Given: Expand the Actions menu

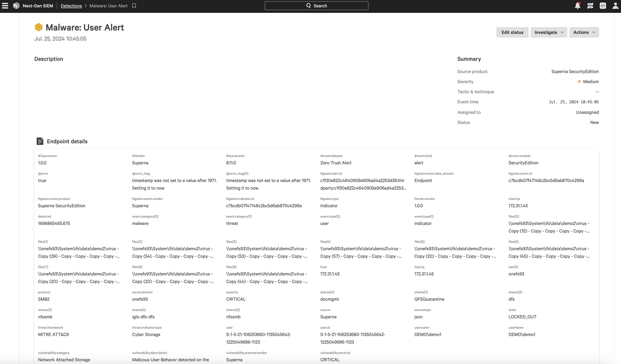Looking at the screenshot, I should point(584,32).
